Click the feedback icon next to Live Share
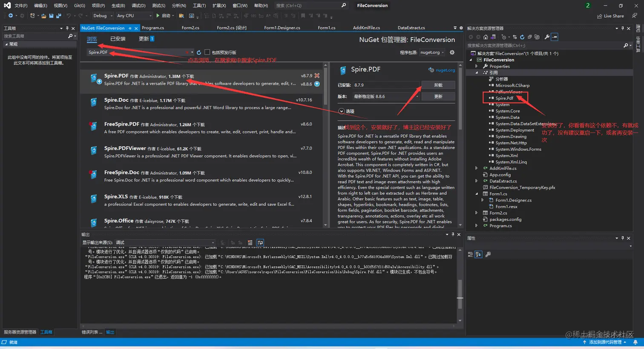The width and height of the screenshot is (644, 349). (635, 16)
